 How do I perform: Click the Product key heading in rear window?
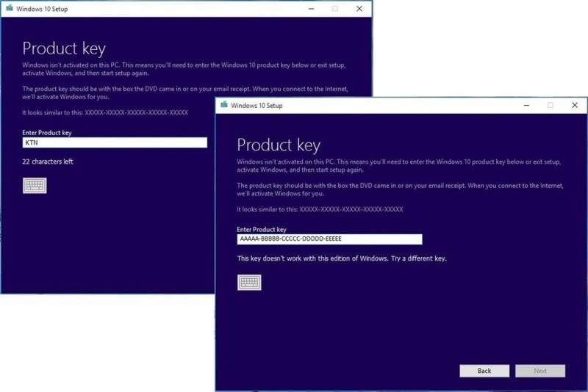point(64,48)
